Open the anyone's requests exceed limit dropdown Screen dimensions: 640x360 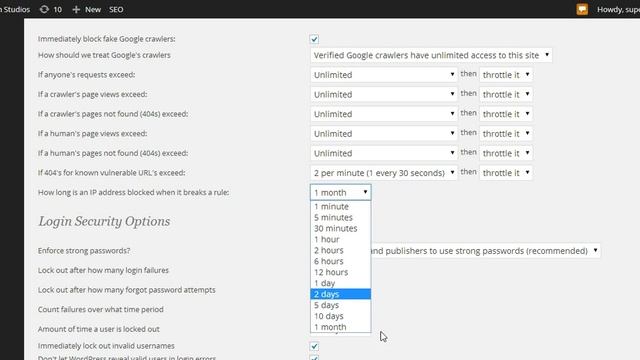(384, 75)
